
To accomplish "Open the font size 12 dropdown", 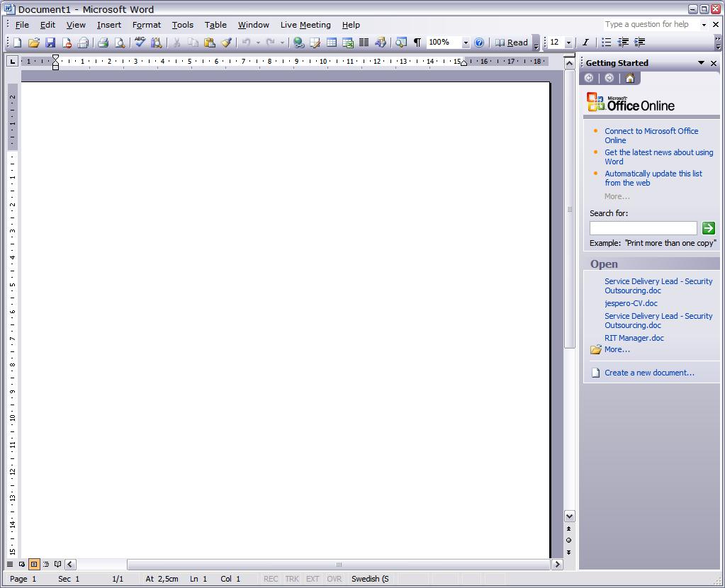I will tap(568, 43).
